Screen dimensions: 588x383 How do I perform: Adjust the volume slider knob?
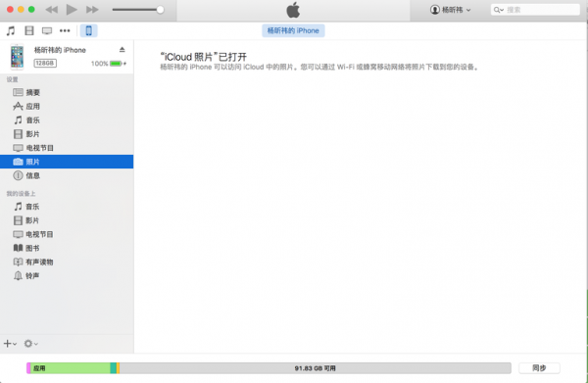(160, 10)
